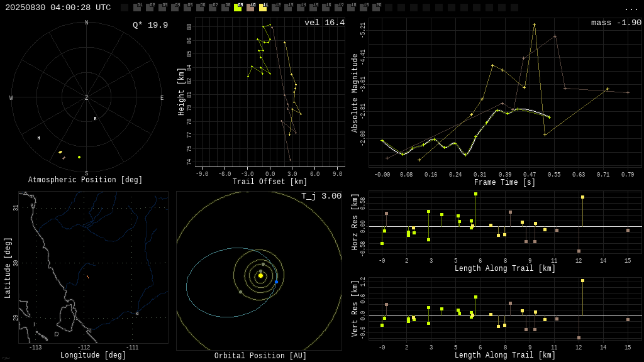This screenshot has height=362, width=644.
Task: Click the gray station 05 box
Action: tap(187, 8)
